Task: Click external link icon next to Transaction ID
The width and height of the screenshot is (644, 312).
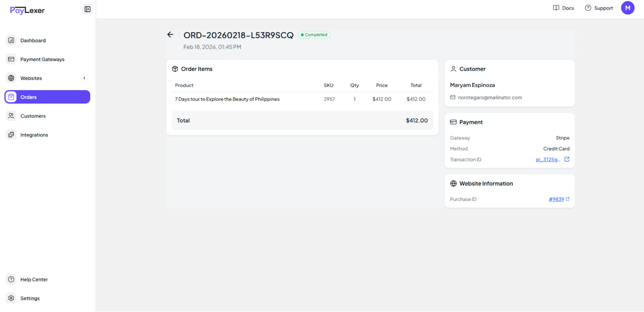Action: click(567, 159)
